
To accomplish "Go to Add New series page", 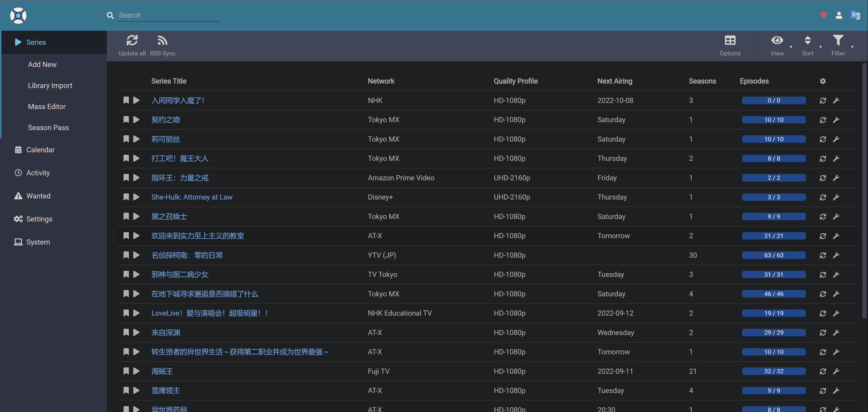I will click(x=42, y=64).
